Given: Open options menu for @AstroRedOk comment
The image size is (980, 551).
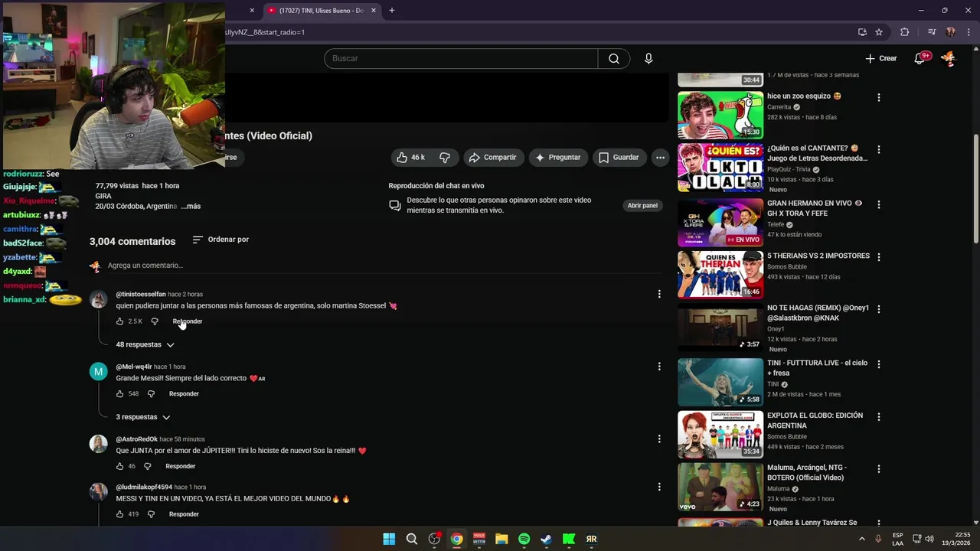Looking at the screenshot, I should tap(659, 439).
